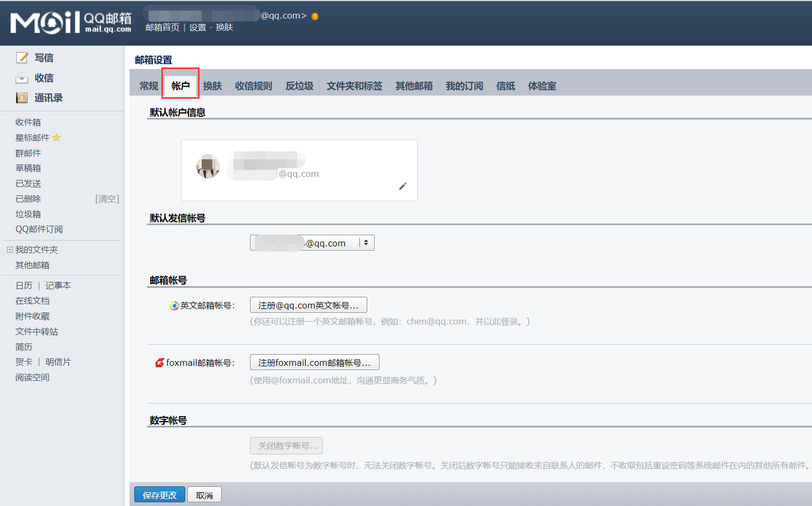This screenshot has width=812, height=506.
Task: Click the star beside 星标邮件
Action: 57,138
